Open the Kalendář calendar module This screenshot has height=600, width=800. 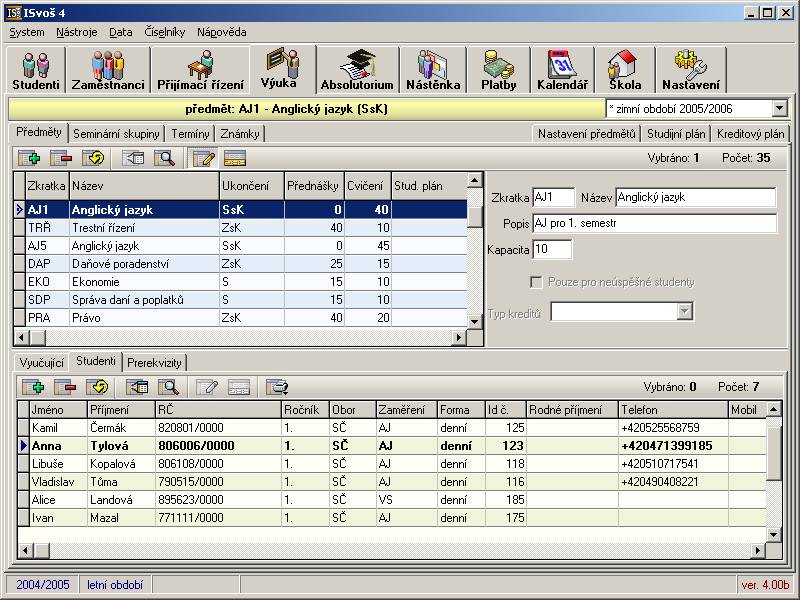[562, 70]
